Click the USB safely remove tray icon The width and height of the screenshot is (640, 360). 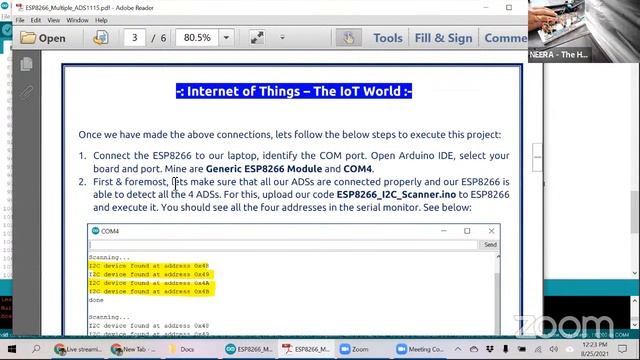[x=506, y=349]
